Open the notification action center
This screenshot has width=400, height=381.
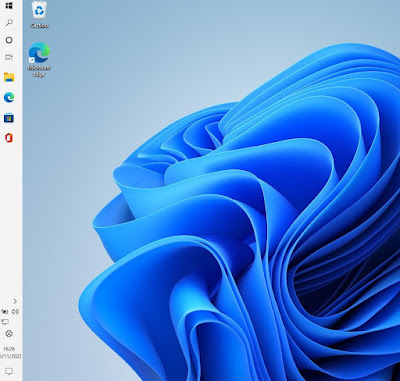pos(9,371)
